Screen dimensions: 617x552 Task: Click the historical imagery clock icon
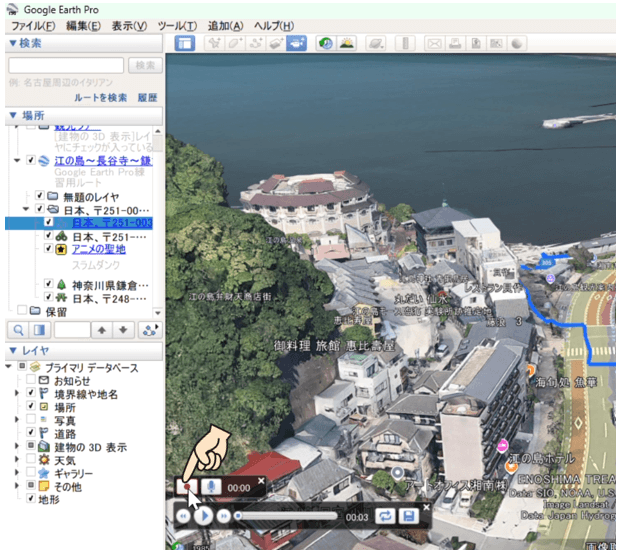pos(324,44)
